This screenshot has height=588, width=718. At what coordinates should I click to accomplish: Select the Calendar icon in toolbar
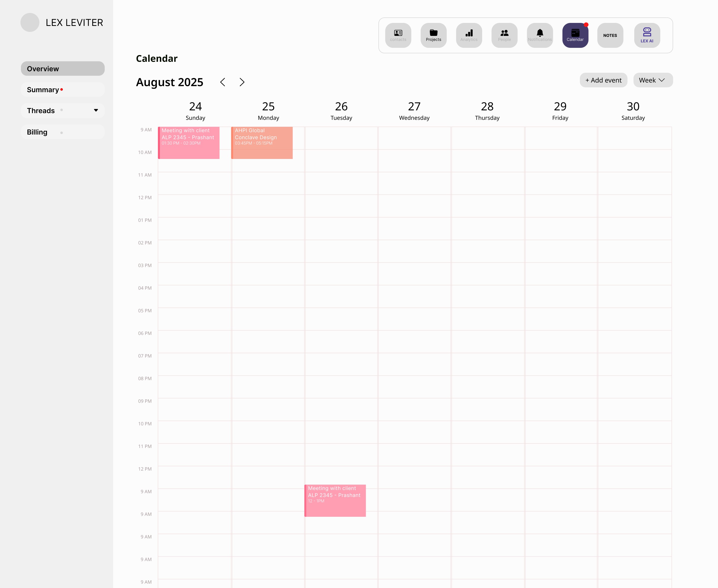(575, 35)
